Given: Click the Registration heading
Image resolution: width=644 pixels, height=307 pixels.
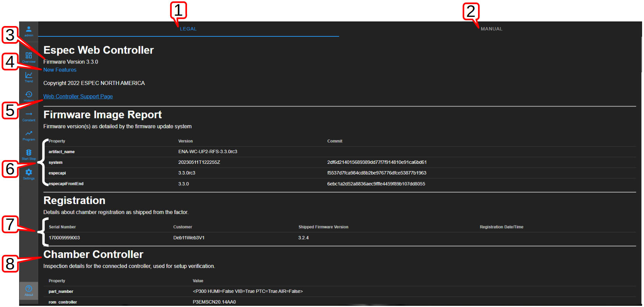Looking at the screenshot, I should [x=74, y=201].
